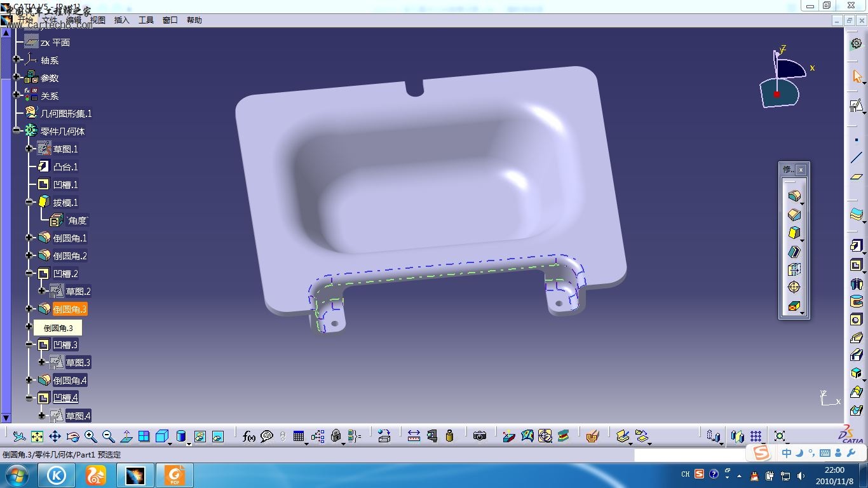Toggle the CH input method indicator in taskbar
This screenshot has height=488, width=868.
pyautogui.click(x=685, y=474)
